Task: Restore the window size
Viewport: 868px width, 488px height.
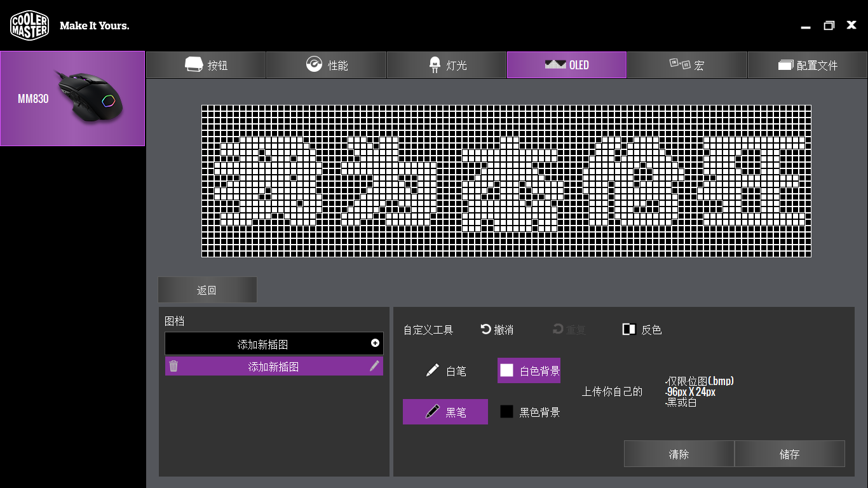Action: (829, 25)
